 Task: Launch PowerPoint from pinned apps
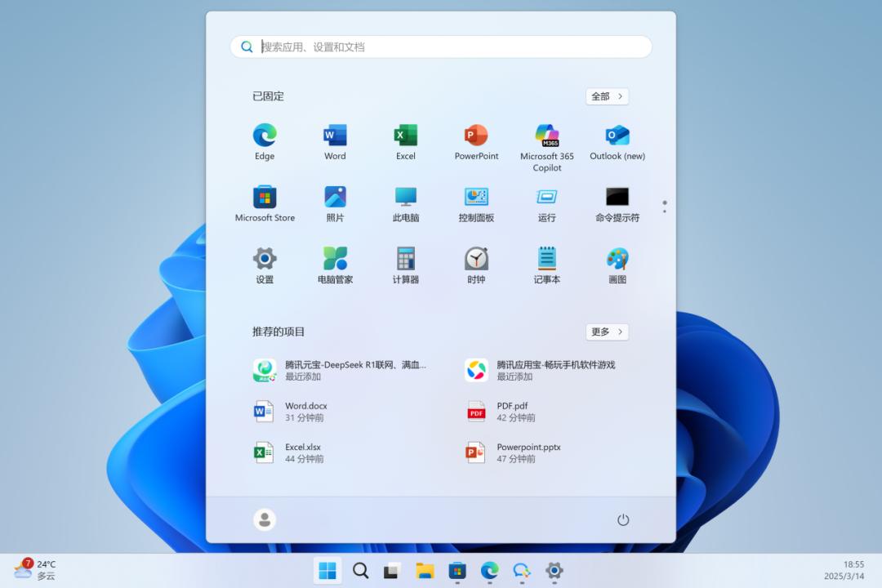pos(476,136)
